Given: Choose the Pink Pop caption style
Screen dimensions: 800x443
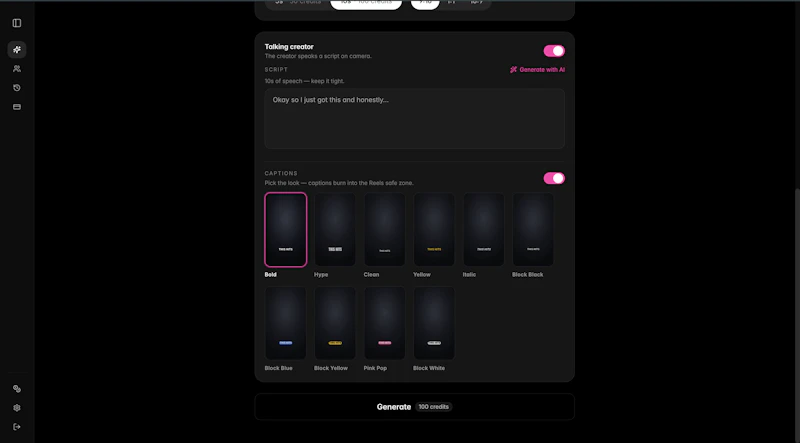Looking at the screenshot, I should click(385, 323).
